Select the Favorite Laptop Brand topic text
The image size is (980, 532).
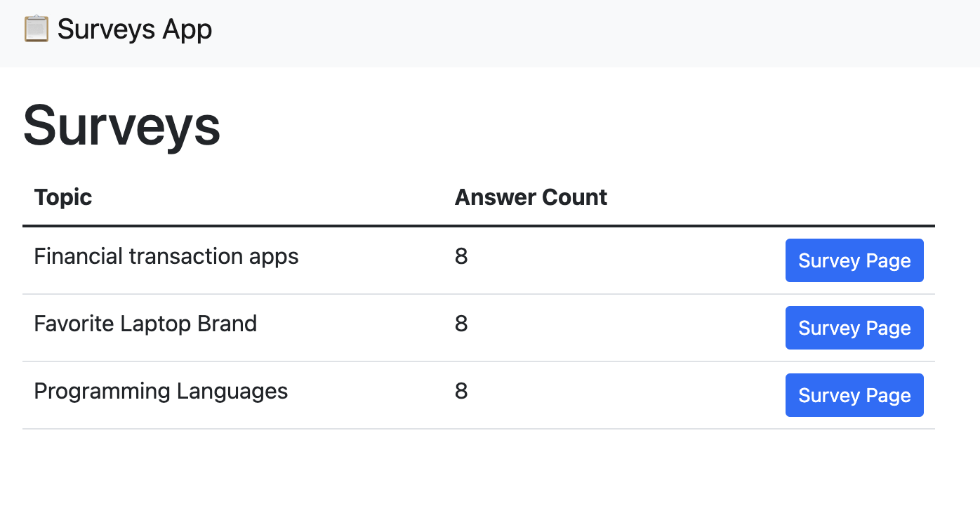click(x=145, y=324)
